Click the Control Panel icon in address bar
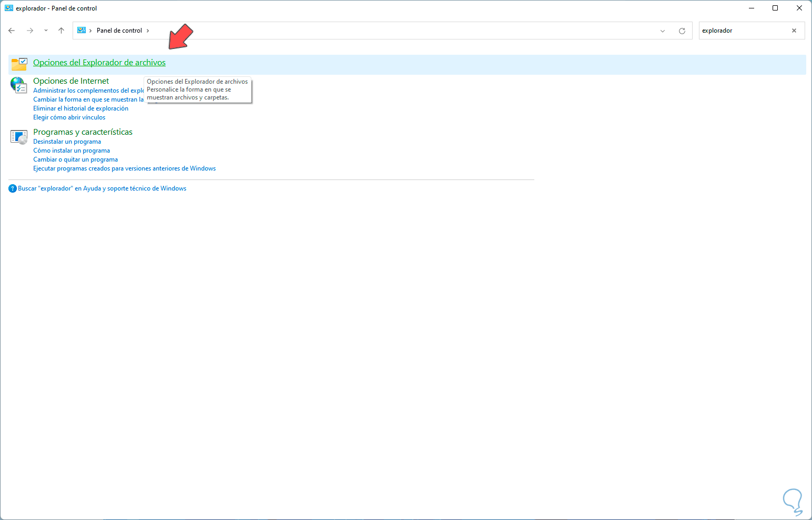Screen dimensions: 812x520 pyautogui.click(x=82, y=31)
